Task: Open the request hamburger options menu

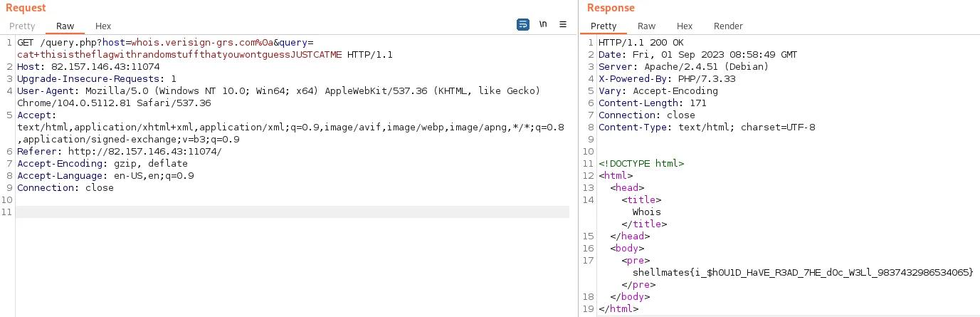Action: tap(563, 24)
